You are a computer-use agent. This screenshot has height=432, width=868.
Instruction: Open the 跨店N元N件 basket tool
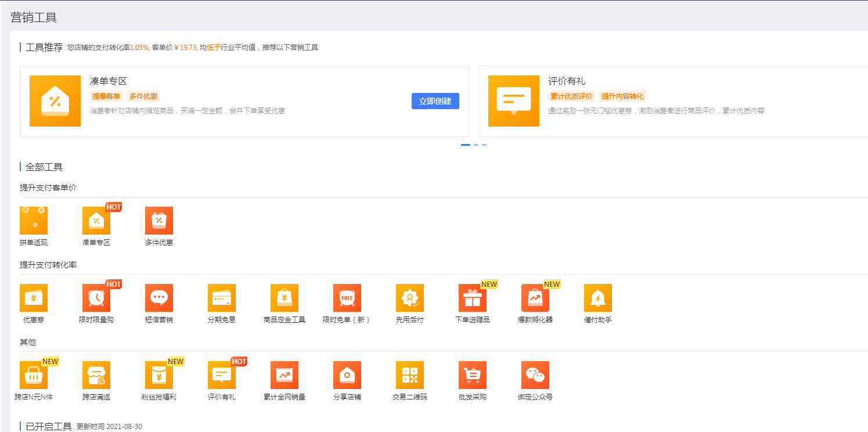click(x=34, y=375)
